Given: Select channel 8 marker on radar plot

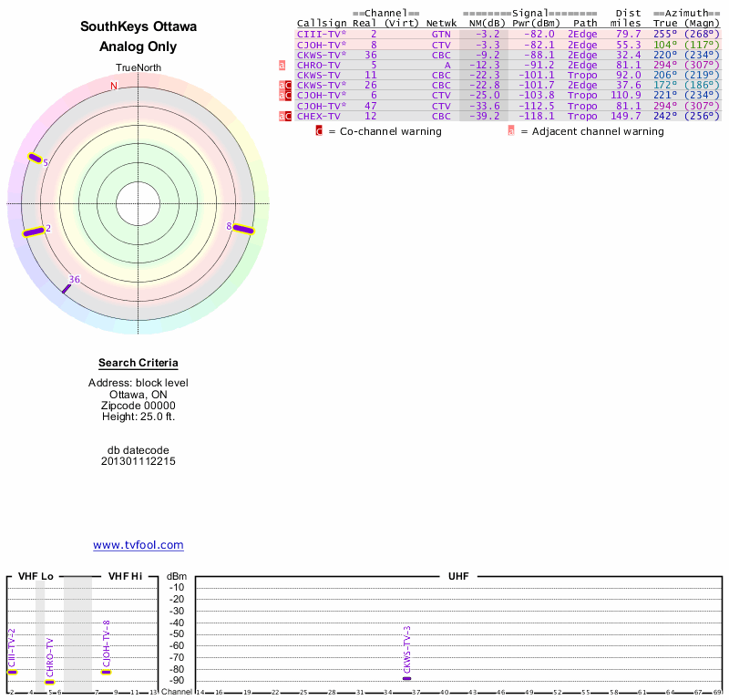Looking at the screenshot, I should [x=242, y=228].
